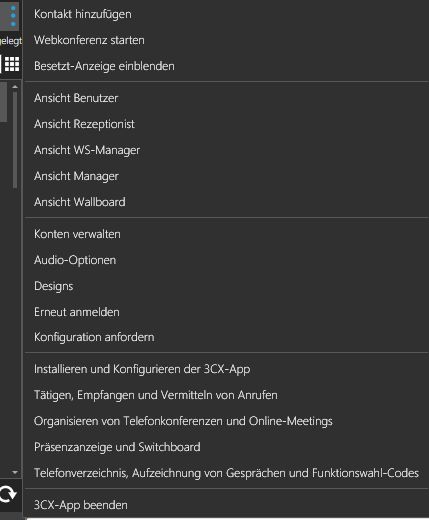Quit via 3CX-App beenden

tap(226, 505)
